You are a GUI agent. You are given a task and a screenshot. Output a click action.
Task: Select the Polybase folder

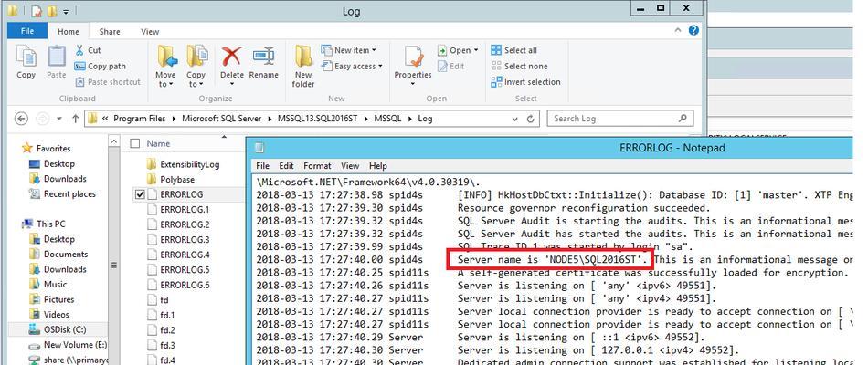point(171,179)
